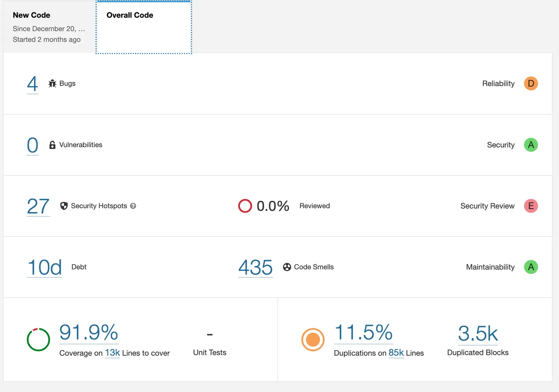Click the shield Security Hotspots icon
The image size is (559, 392).
pos(64,206)
